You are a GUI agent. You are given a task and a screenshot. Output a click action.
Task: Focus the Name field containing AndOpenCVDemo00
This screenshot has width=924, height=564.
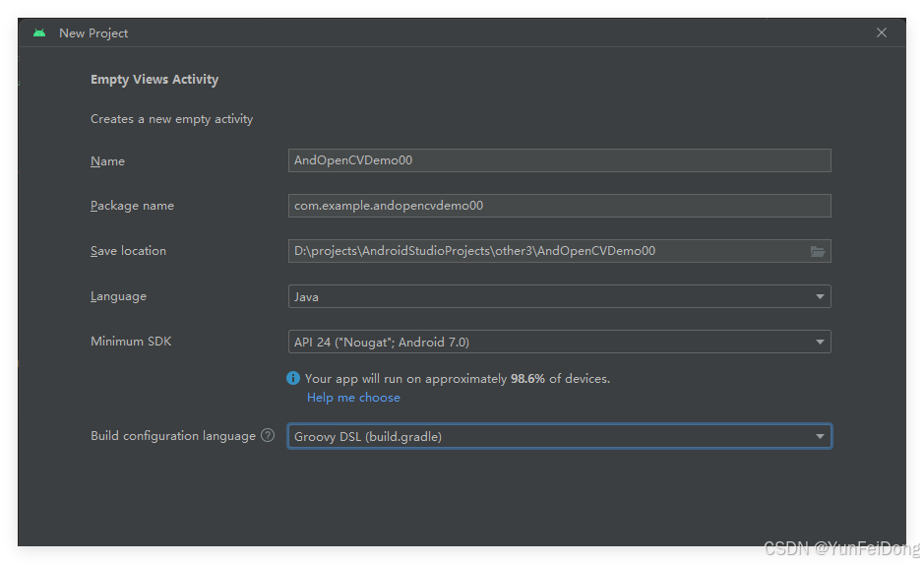pos(559,160)
